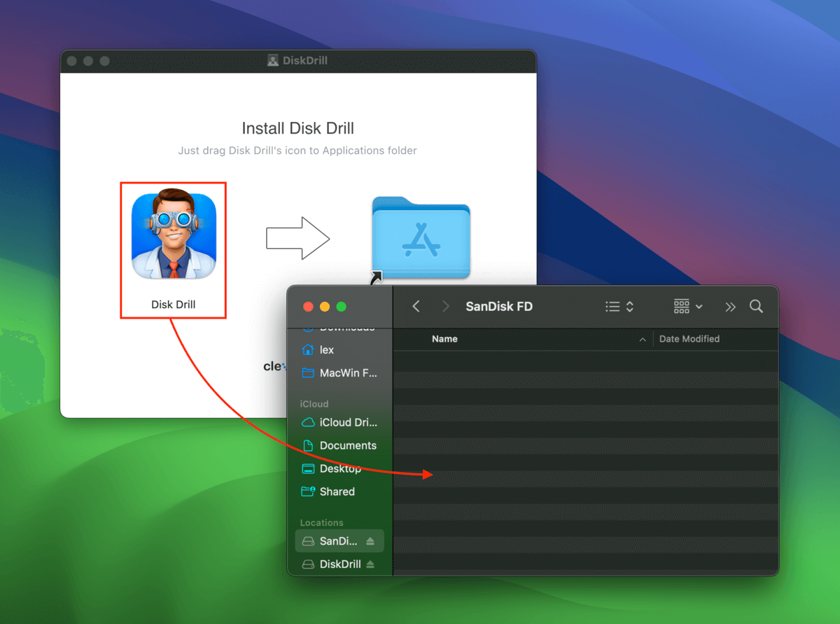840x624 pixels.
Task: Click the Disk Drill label under app icon
Action: click(x=174, y=305)
